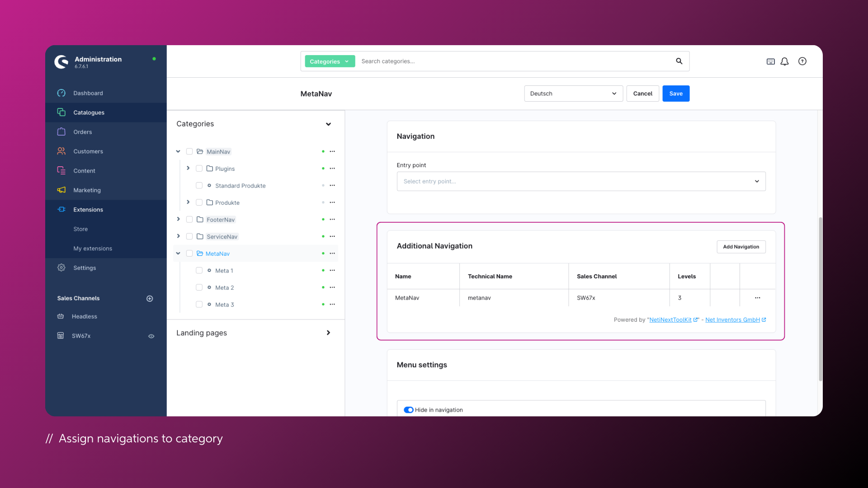
Task: Open context menu for MainNav row
Action: pos(332,151)
